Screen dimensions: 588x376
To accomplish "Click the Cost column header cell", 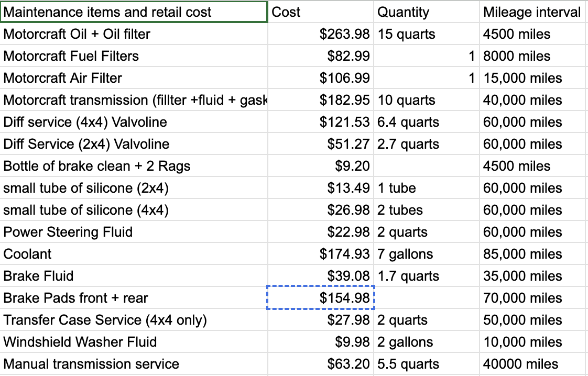I will point(321,12).
